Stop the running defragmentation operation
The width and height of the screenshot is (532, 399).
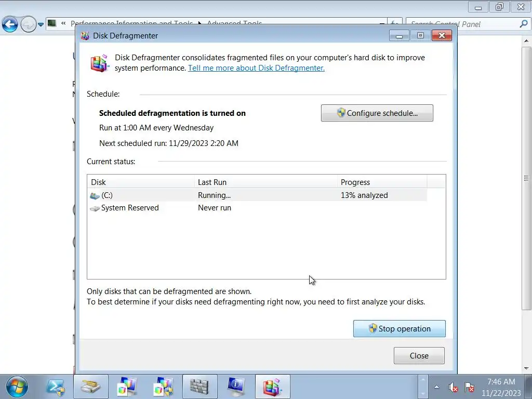(400, 328)
